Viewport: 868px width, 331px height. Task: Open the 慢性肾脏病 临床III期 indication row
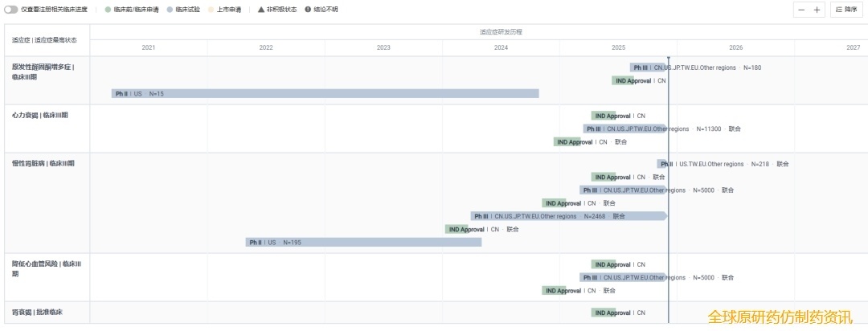pyautogui.click(x=43, y=164)
